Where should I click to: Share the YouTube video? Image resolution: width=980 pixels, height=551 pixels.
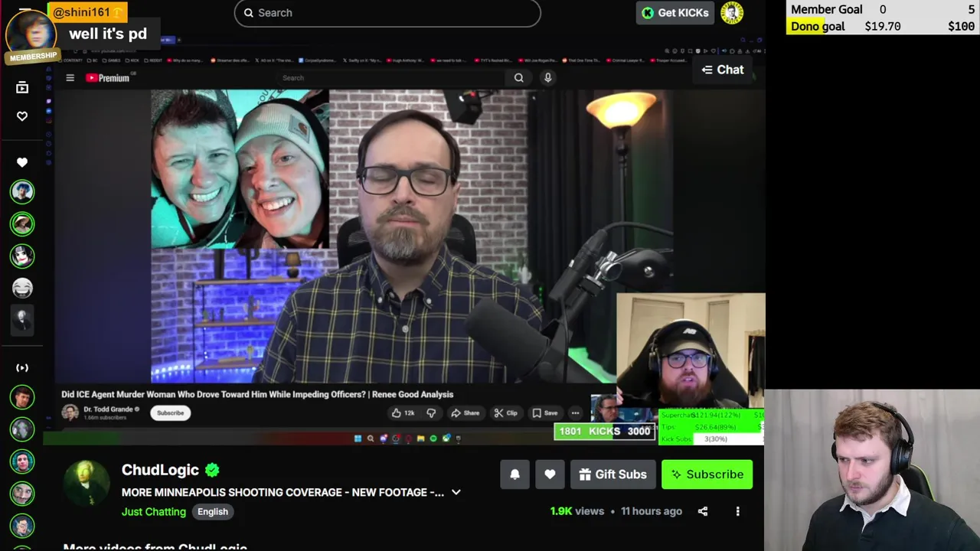click(x=465, y=413)
